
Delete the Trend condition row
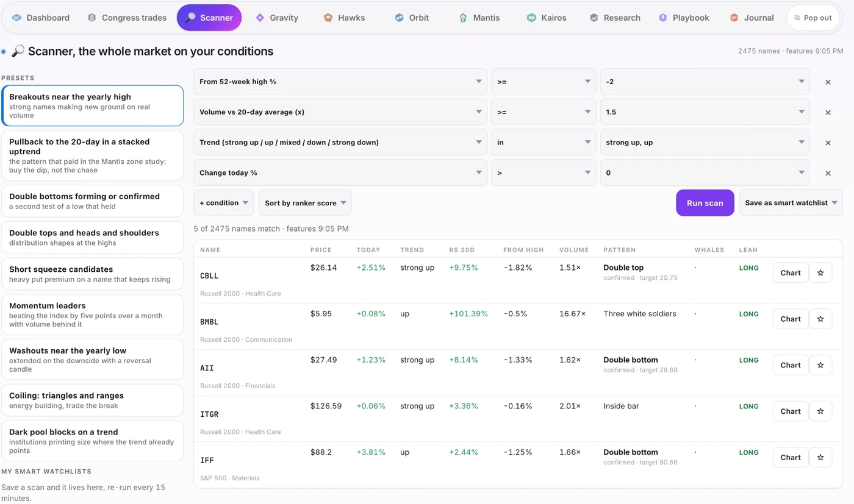click(828, 143)
